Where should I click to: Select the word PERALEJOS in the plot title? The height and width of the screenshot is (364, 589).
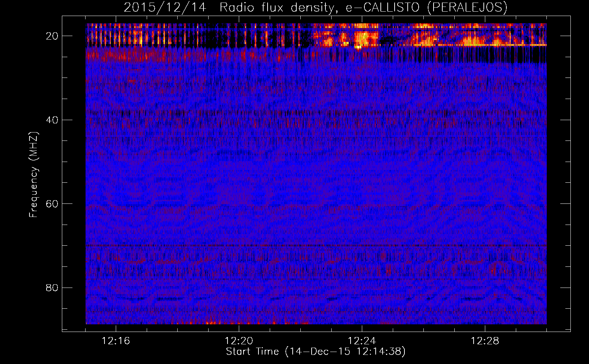click(467, 8)
